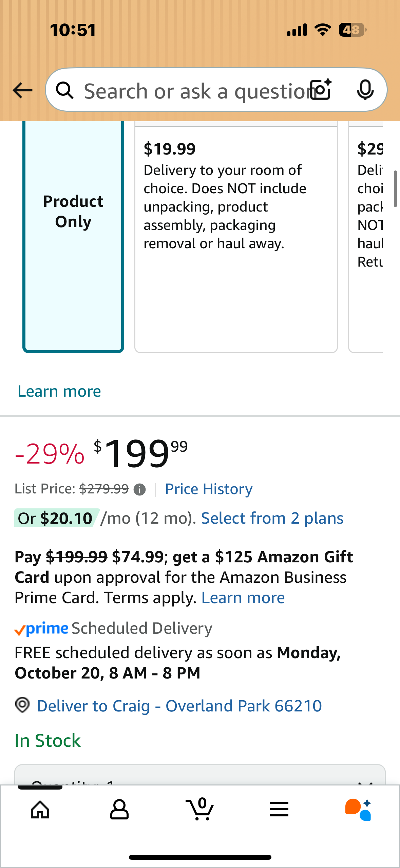Screen dimensions: 400x868
Task: Tap the back arrow icon
Action: tap(22, 90)
